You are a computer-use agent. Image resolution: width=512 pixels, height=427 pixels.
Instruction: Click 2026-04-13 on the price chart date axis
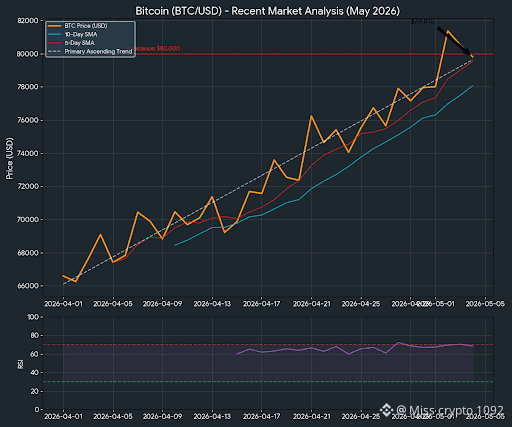[212, 304]
